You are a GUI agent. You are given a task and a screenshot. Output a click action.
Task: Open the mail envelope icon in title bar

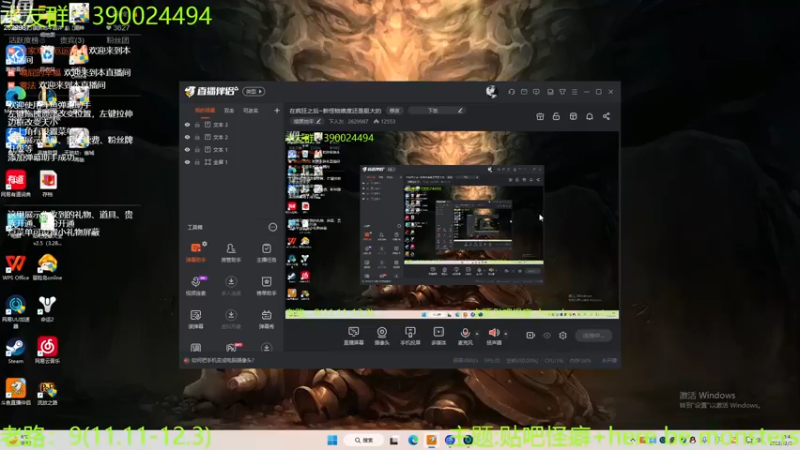coord(524,92)
